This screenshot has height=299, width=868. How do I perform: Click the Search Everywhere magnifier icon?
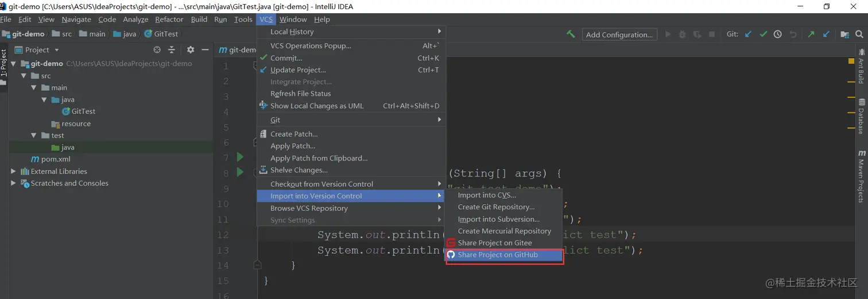click(x=860, y=34)
